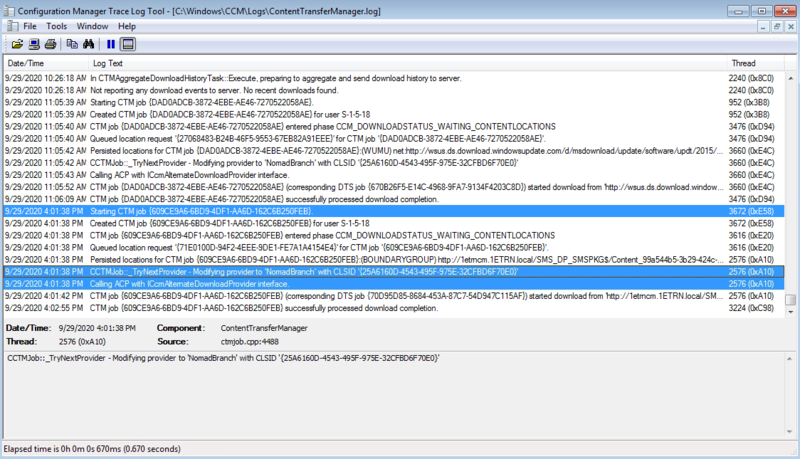Image resolution: width=800 pixels, height=459 pixels.
Task: Click the Print printer icon in toolbar
Action: pos(49,44)
